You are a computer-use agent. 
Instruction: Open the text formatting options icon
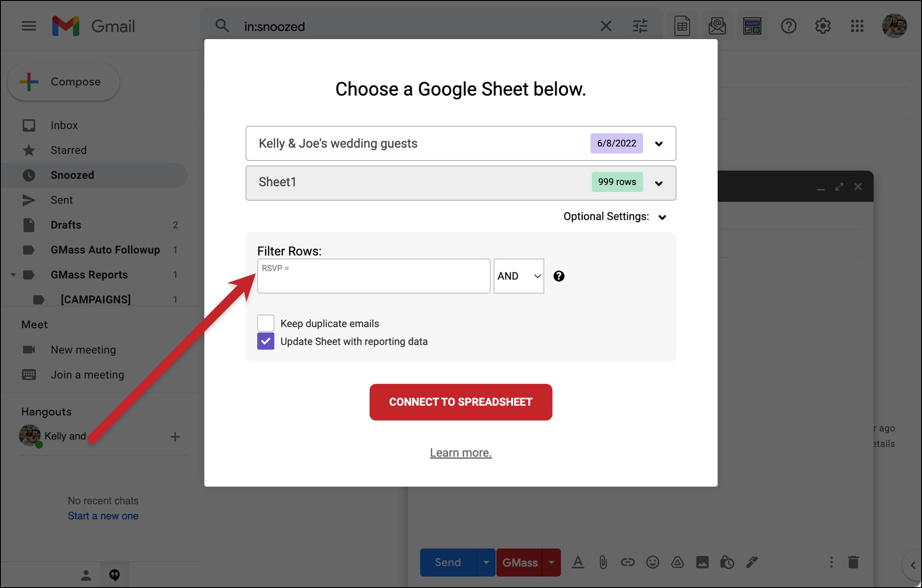click(x=578, y=562)
